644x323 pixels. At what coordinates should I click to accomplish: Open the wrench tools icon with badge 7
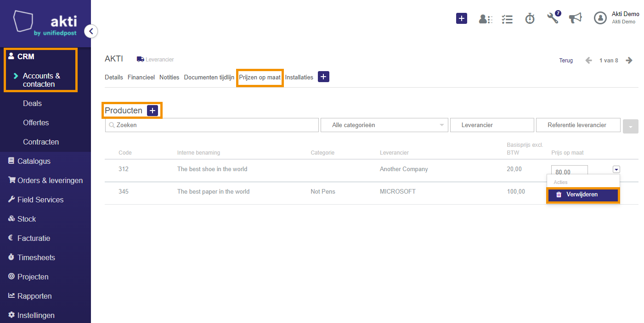point(554,17)
